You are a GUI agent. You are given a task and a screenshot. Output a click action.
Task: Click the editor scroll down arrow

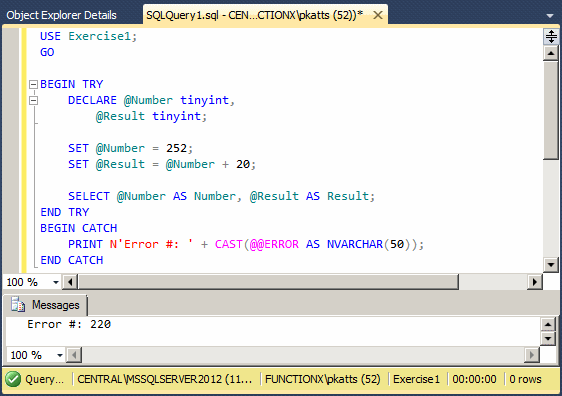point(551,265)
